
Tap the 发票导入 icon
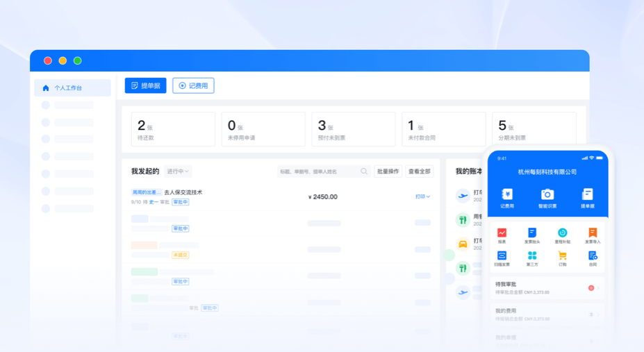pos(593,233)
